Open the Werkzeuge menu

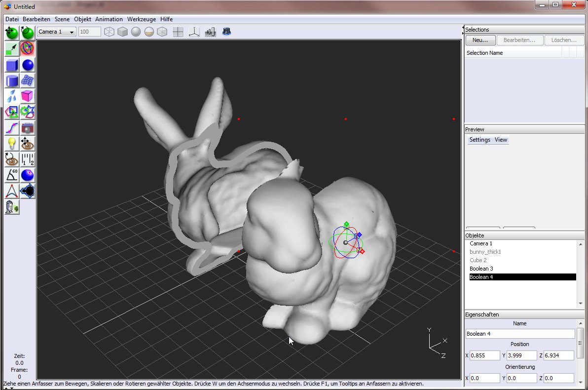pyautogui.click(x=142, y=19)
